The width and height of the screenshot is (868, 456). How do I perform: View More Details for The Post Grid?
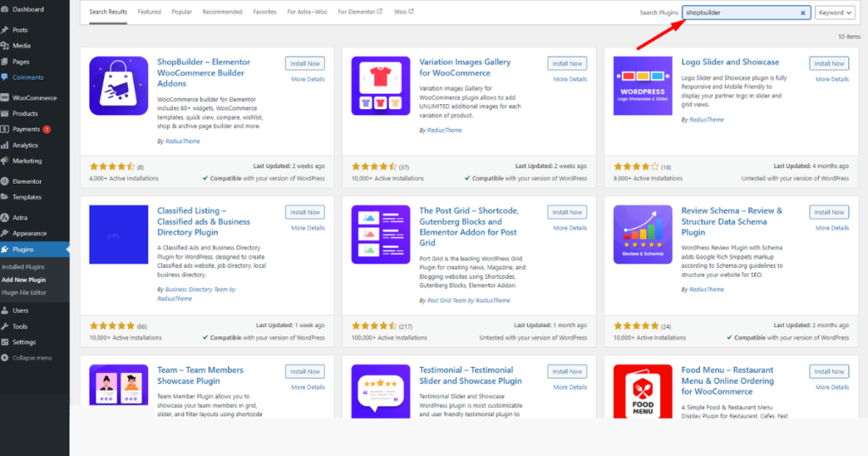pyautogui.click(x=570, y=228)
